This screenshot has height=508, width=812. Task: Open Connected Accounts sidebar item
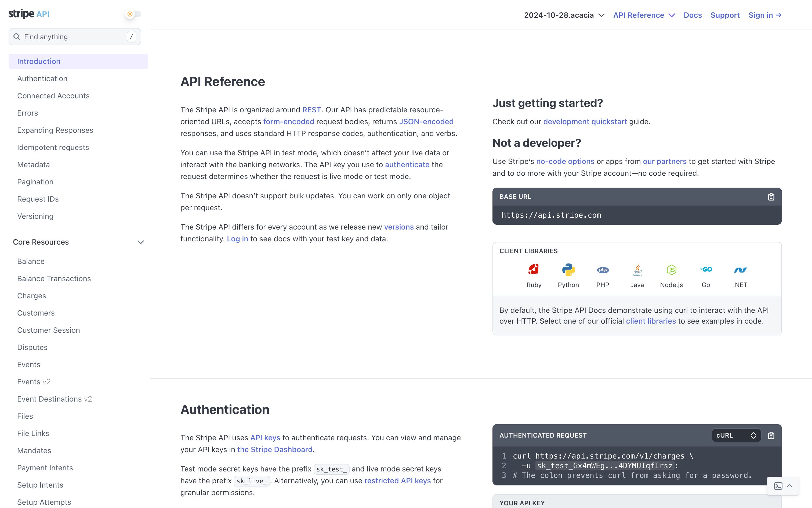point(53,96)
